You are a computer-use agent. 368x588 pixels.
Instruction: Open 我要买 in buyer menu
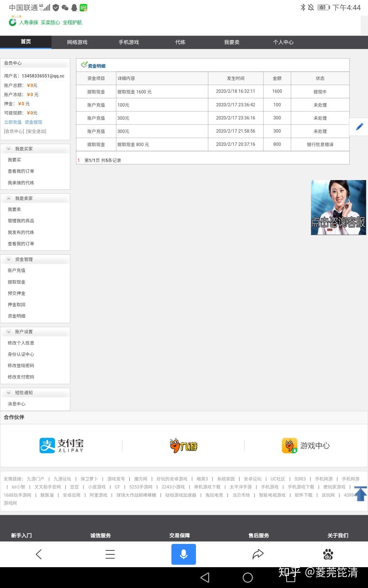14,160
